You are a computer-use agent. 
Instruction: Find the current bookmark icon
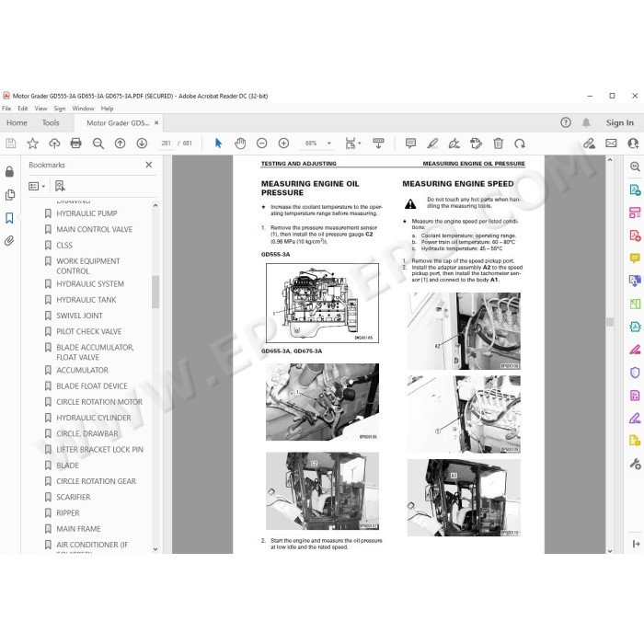(x=60, y=187)
